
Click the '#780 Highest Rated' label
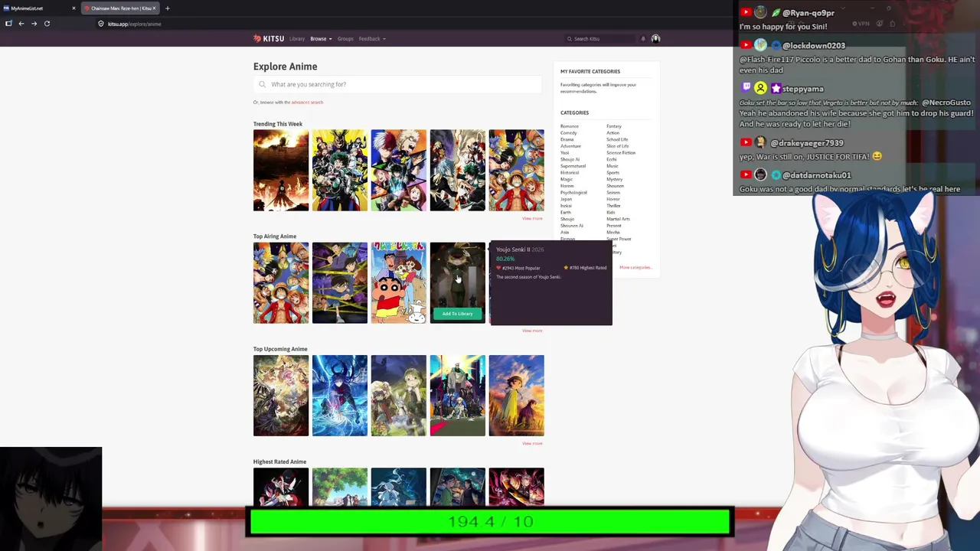click(x=586, y=268)
